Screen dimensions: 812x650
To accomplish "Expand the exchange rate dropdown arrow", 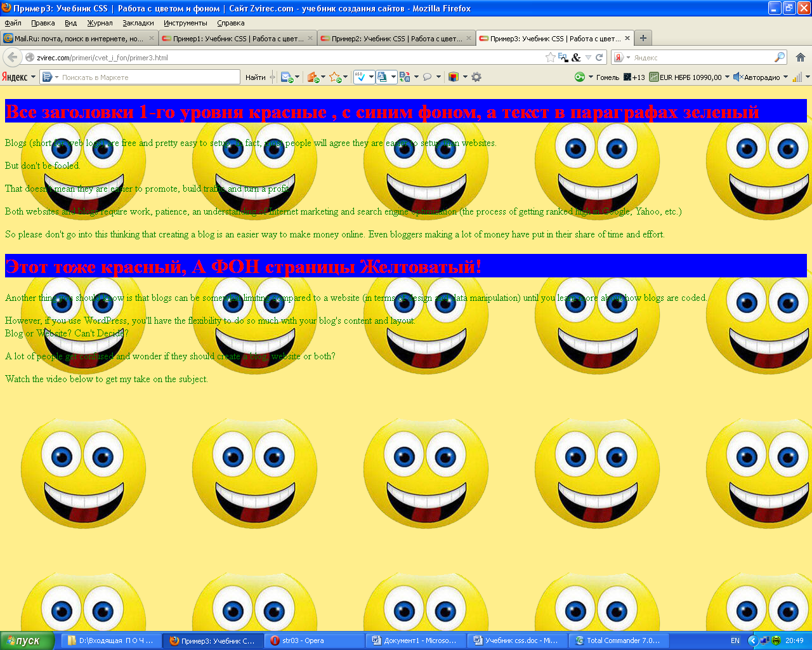I will tap(727, 77).
